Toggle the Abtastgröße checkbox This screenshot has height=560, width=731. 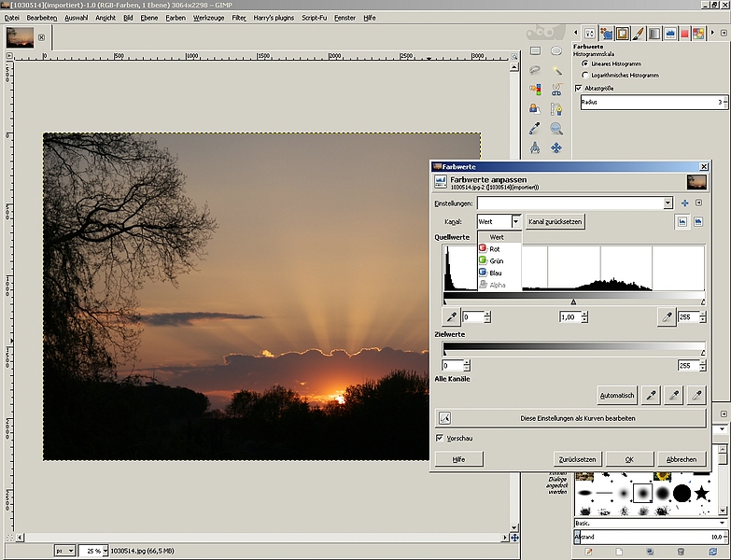pyautogui.click(x=579, y=88)
